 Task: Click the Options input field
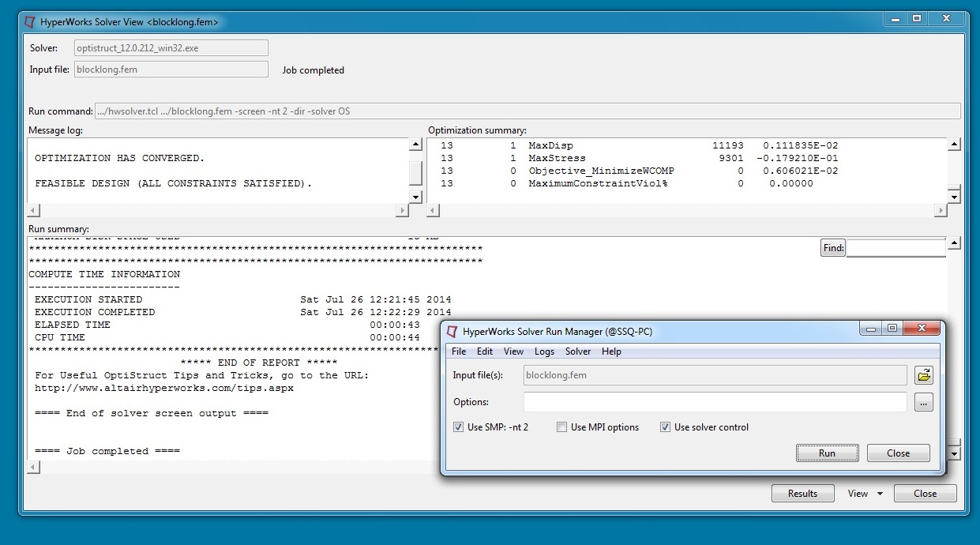click(x=715, y=402)
